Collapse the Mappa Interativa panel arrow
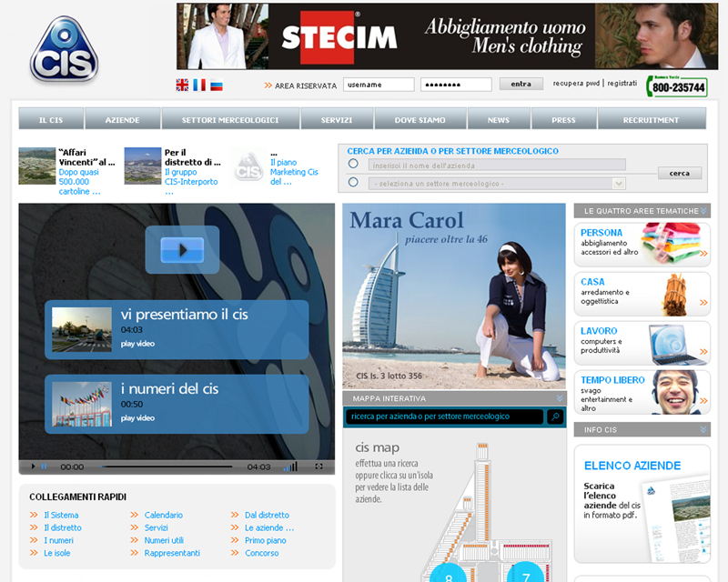Image resolution: width=728 pixels, height=582 pixels. tap(560, 398)
